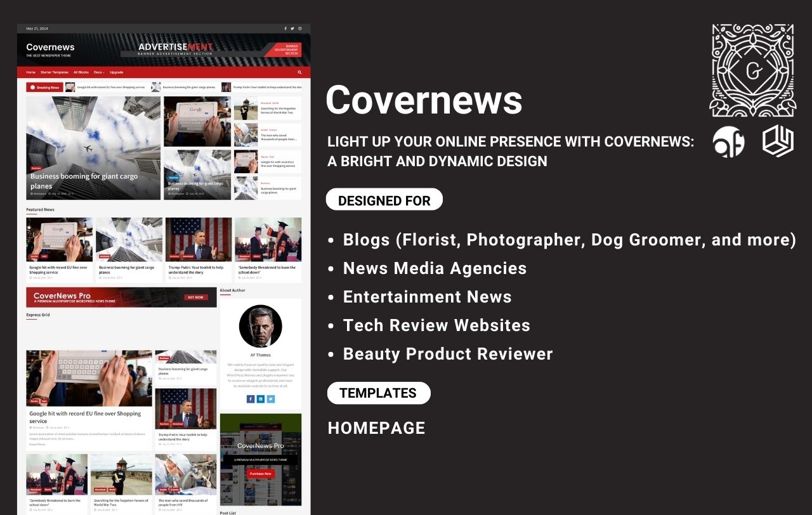
Task: Click the search magnifier in red navbar
Action: (299, 72)
